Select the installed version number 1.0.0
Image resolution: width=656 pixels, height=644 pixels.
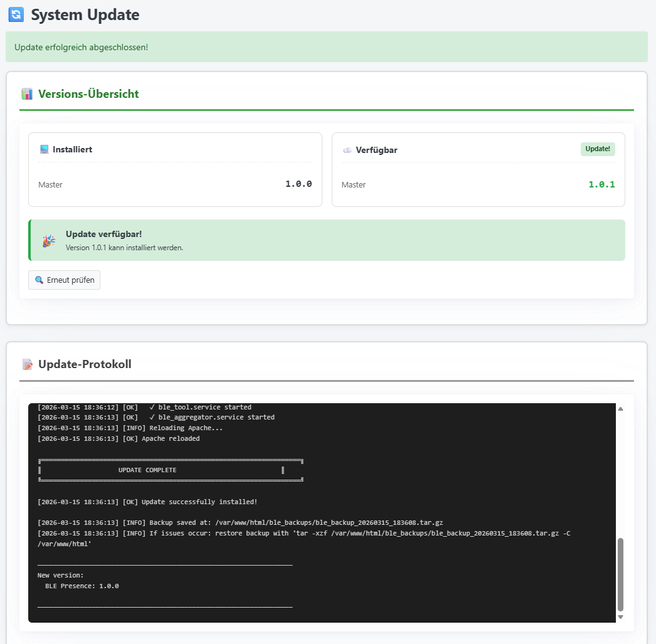pyautogui.click(x=299, y=184)
